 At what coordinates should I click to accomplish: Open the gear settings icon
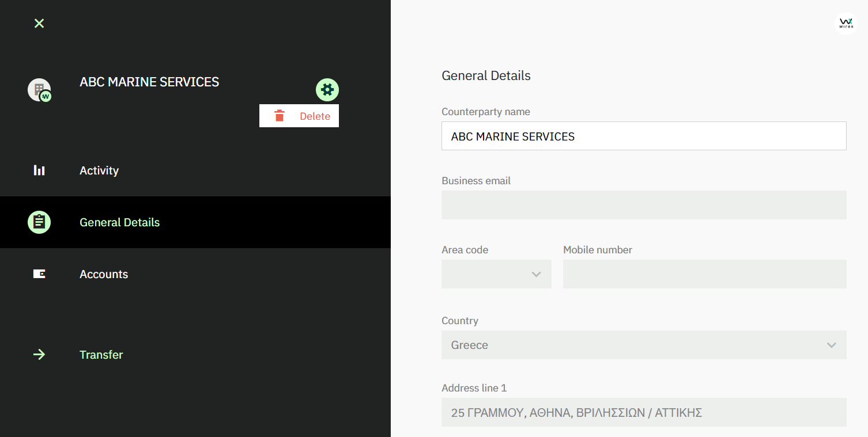[327, 90]
